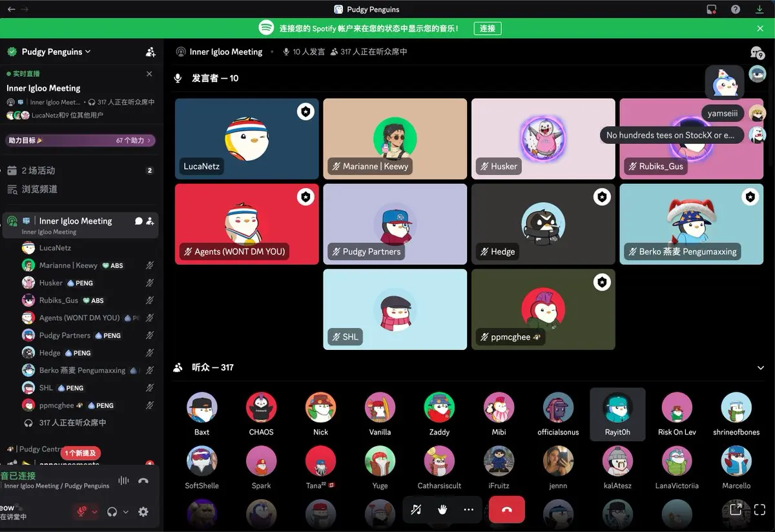
Task: Click the browser back arrow
Action: pos(12,9)
